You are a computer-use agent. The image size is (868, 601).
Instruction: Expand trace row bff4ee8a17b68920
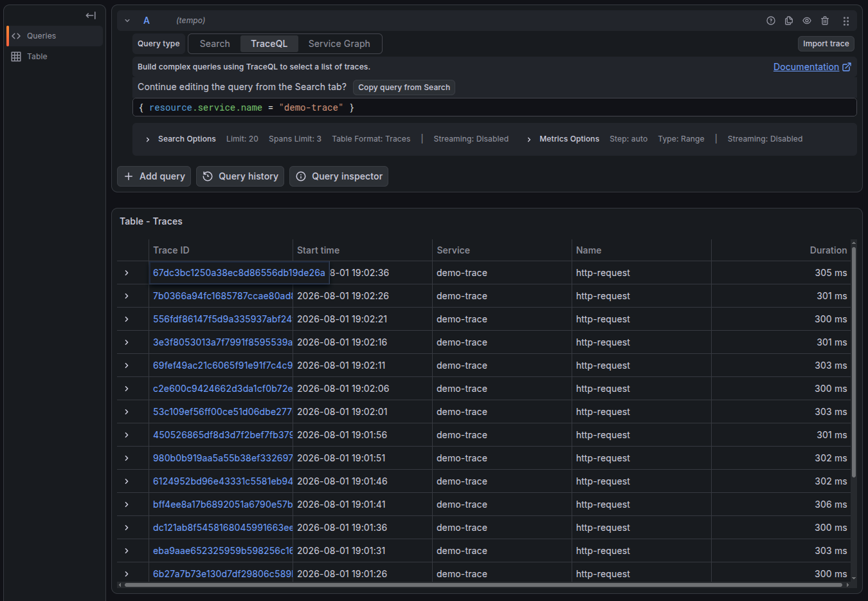(x=127, y=504)
